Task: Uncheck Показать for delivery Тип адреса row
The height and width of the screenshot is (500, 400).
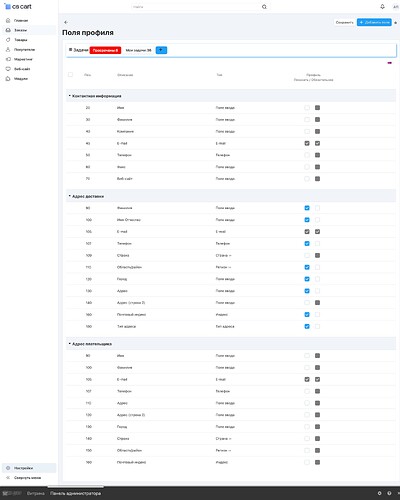Action: click(x=307, y=326)
